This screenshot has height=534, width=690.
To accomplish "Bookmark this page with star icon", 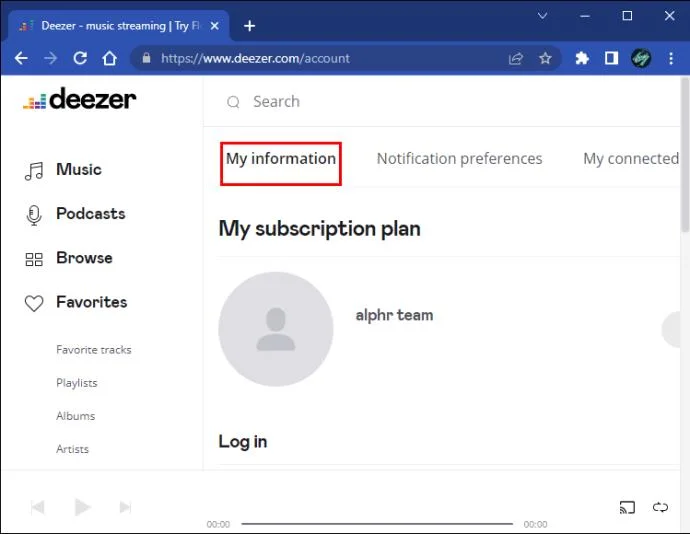I will 545,58.
